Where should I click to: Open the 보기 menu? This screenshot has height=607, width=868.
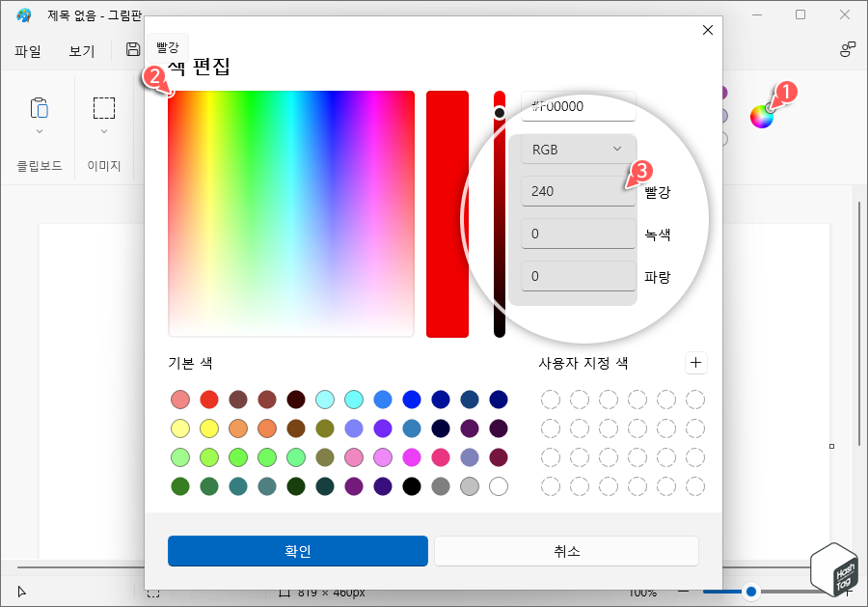coord(82,49)
